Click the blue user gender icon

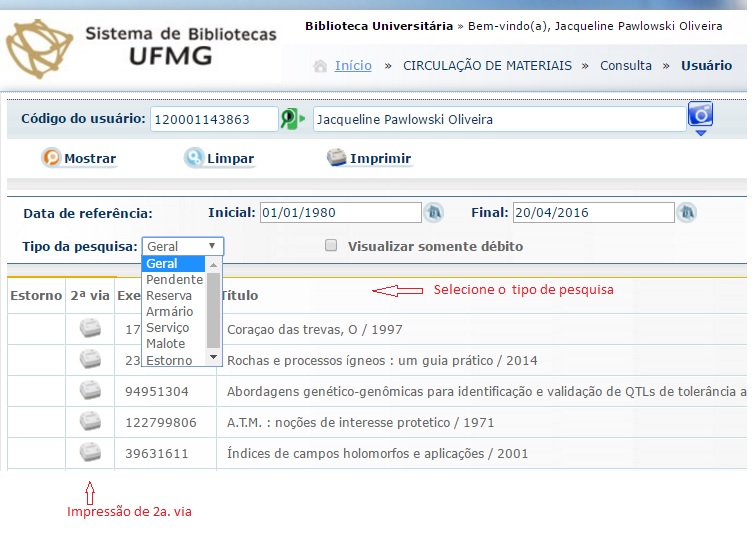pos(700,116)
